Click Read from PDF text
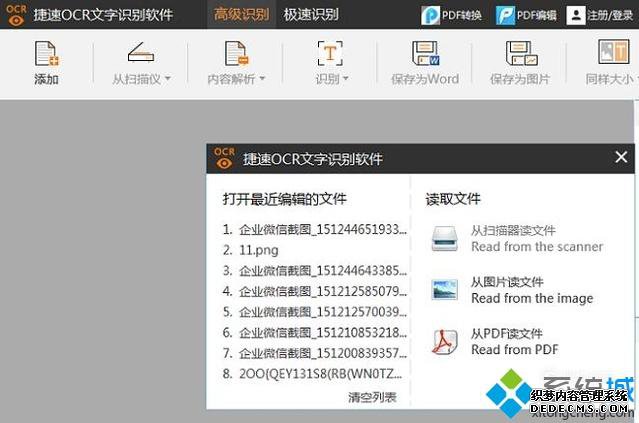The image size is (639, 423). click(x=515, y=350)
